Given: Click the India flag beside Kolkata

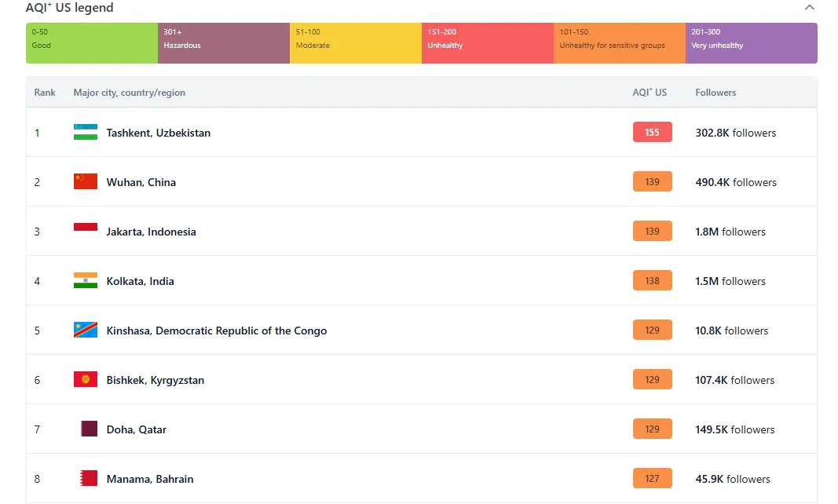Looking at the screenshot, I should pos(86,281).
